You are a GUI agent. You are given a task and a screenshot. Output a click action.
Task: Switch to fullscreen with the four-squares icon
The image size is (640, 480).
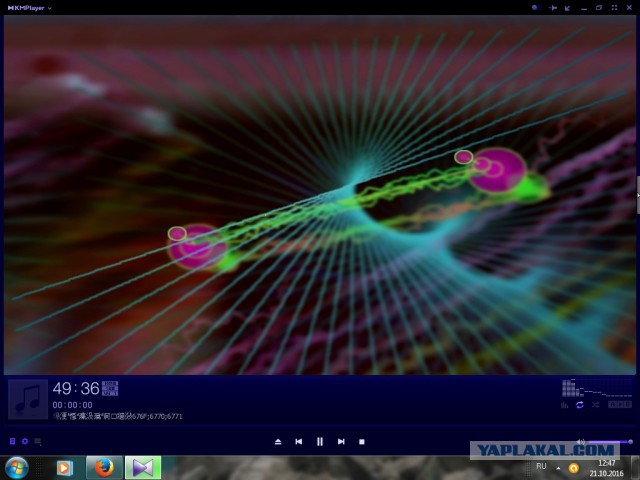[614, 8]
